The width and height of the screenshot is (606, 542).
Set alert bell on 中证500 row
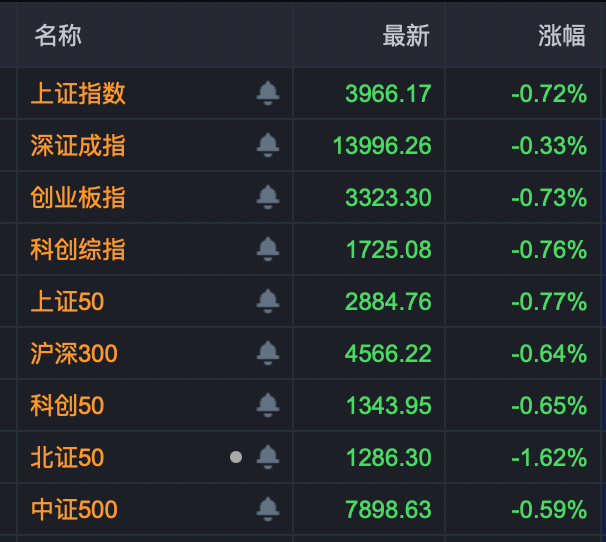point(267,510)
